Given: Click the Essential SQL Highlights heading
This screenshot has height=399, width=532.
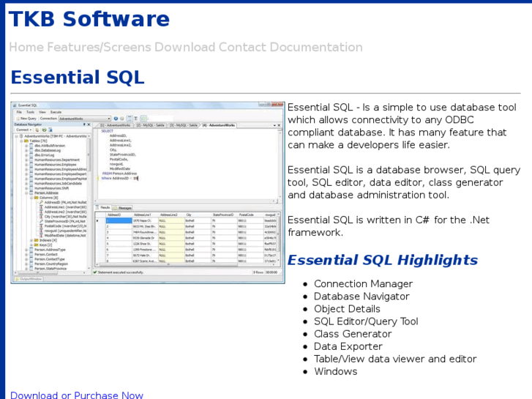Looking at the screenshot, I should 383,260.
